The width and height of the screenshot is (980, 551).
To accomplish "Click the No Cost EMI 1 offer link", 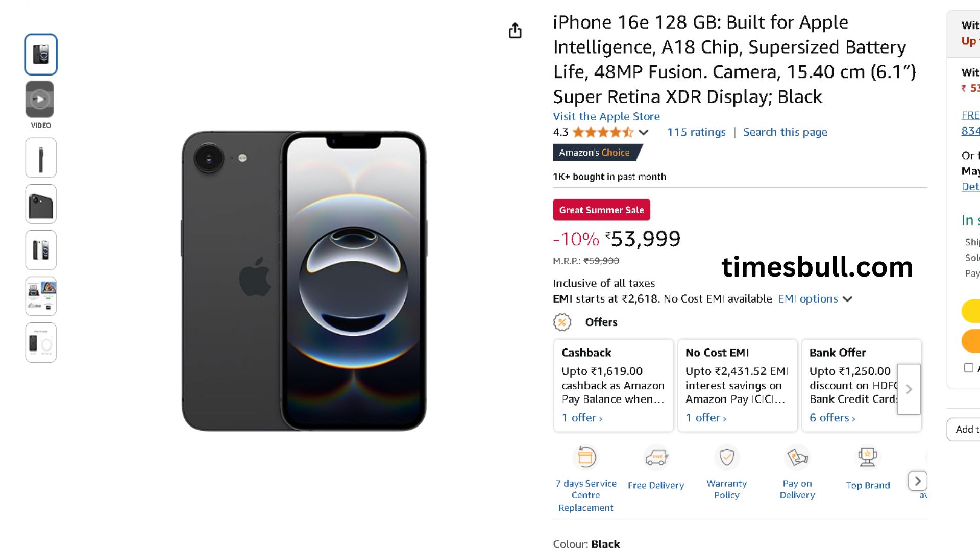I will [706, 418].
